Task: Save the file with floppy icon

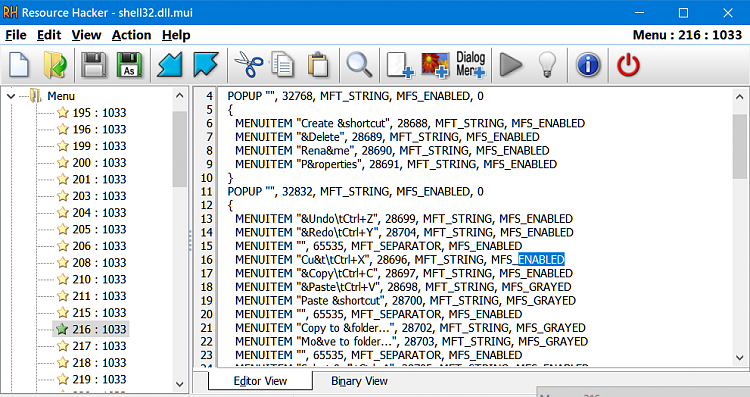Action: (93, 65)
